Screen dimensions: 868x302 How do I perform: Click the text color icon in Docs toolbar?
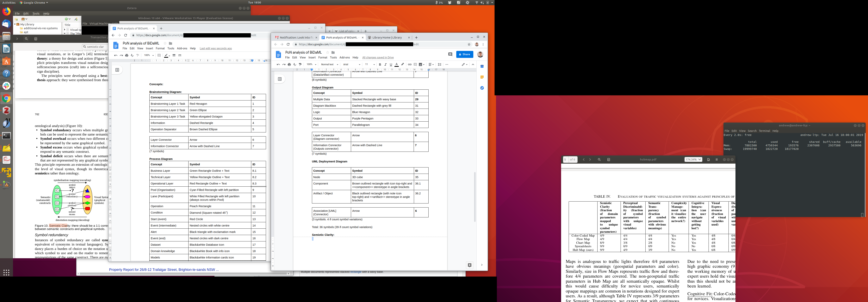[x=397, y=65]
